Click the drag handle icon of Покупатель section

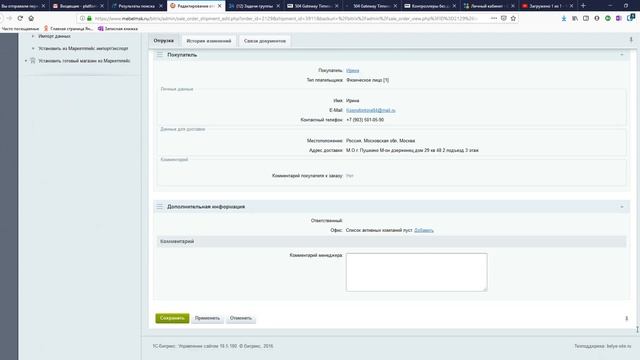[160, 55]
